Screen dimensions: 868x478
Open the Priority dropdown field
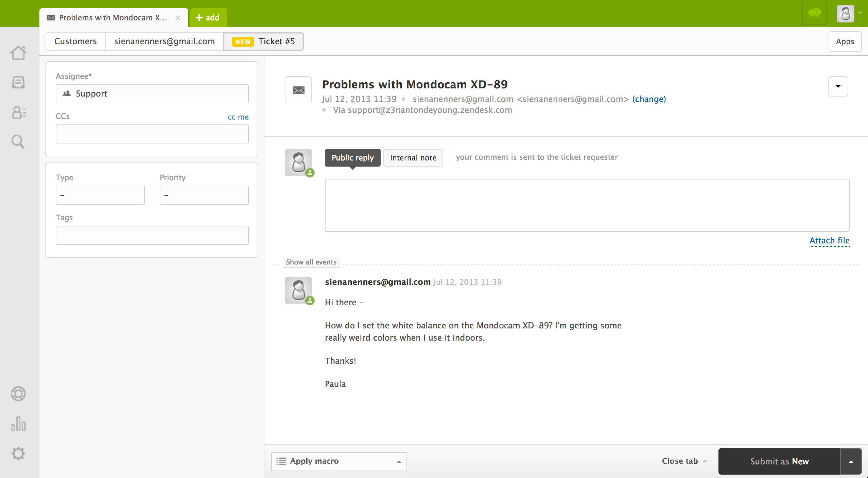coord(204,195)
